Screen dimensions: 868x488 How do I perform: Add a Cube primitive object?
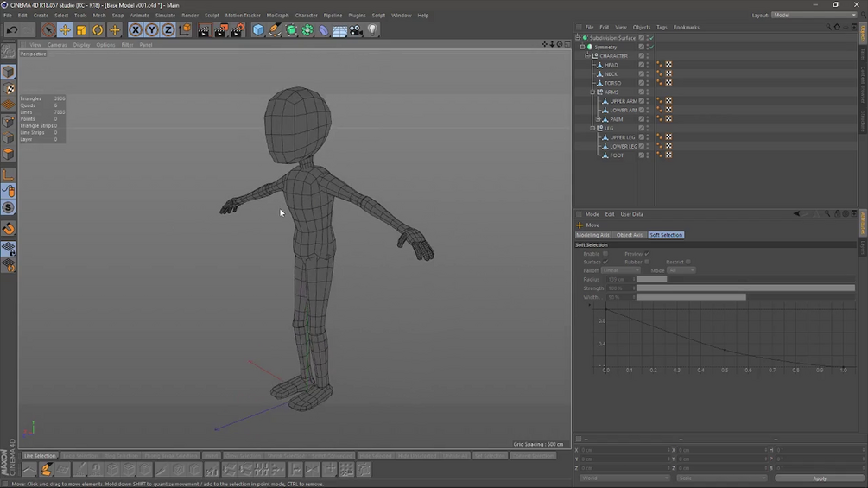click(258, 30)
